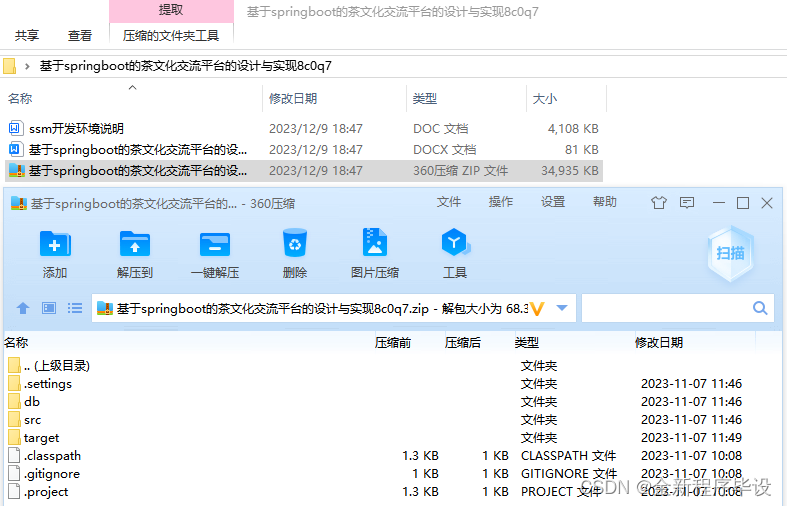Open the 压缩的文件夹工具 ribbon tab

[x=171, y=36]
